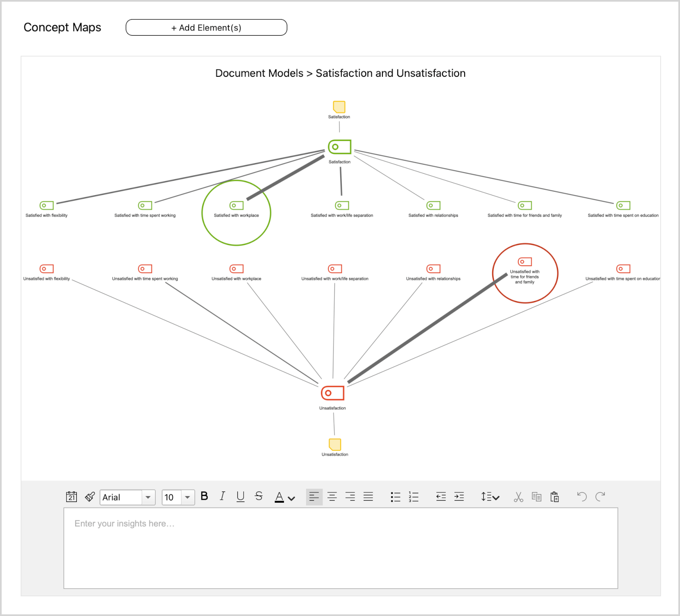Viewport: 680px width, 616px height.
Task: Toggle bold formatting
Action: pos(204,496)
